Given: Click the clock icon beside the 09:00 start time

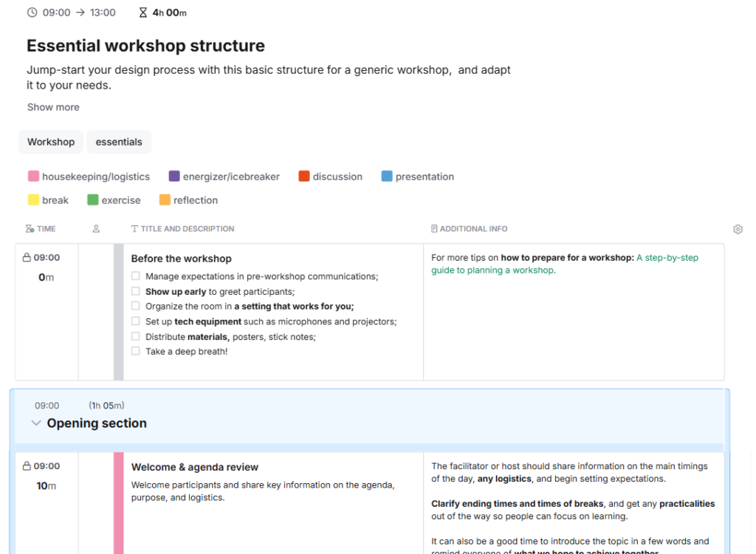Looking at the screenshot, I should (31, 12).
